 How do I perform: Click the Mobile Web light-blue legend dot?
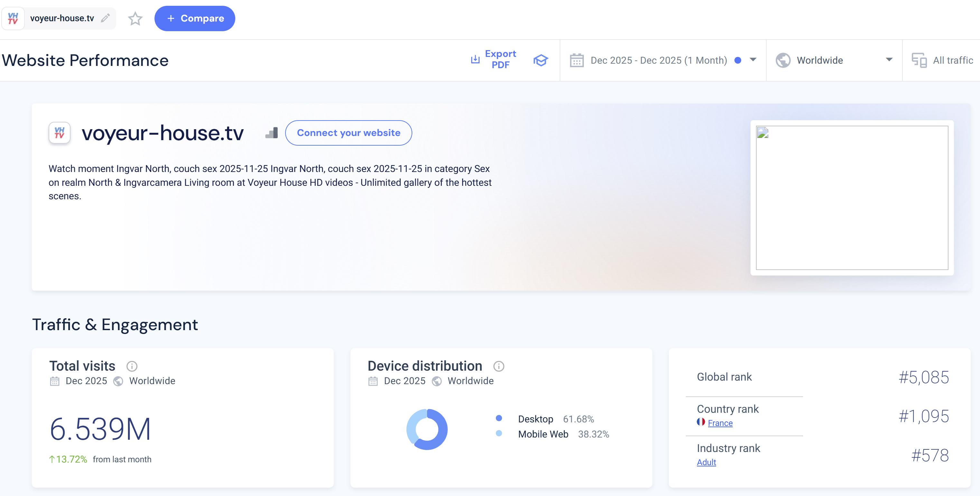[499, 433]
